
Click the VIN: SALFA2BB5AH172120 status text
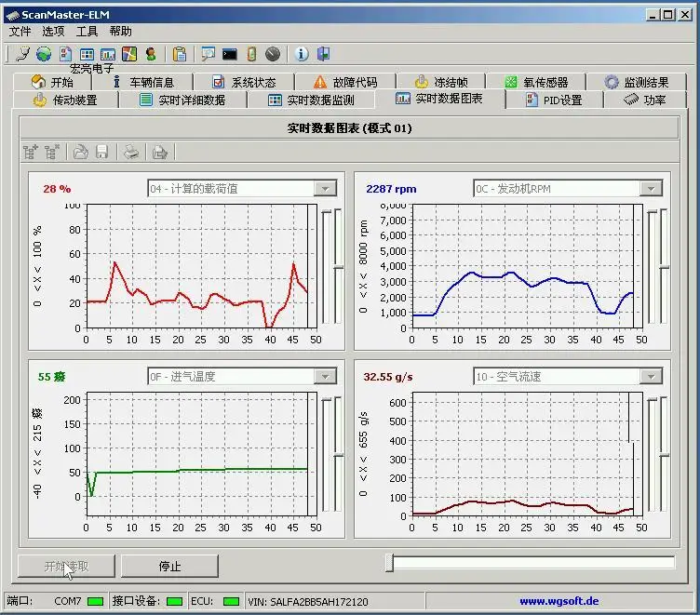tap(308, 602)
